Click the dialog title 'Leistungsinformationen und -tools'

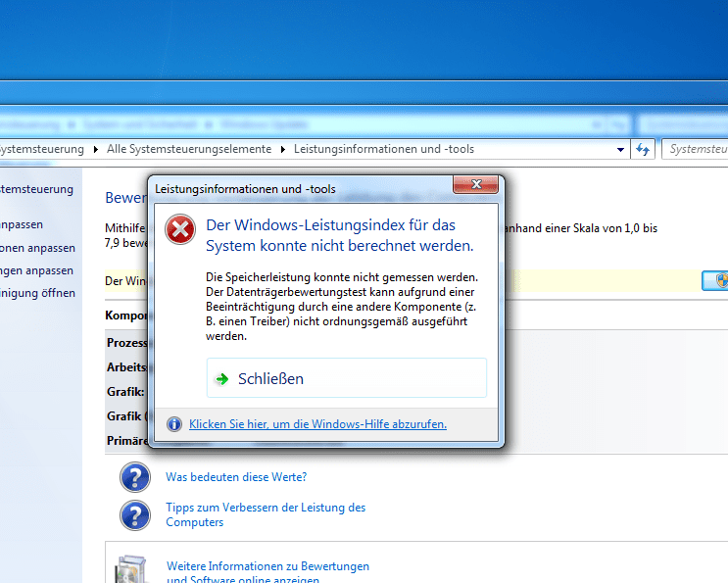pos(245,189)
